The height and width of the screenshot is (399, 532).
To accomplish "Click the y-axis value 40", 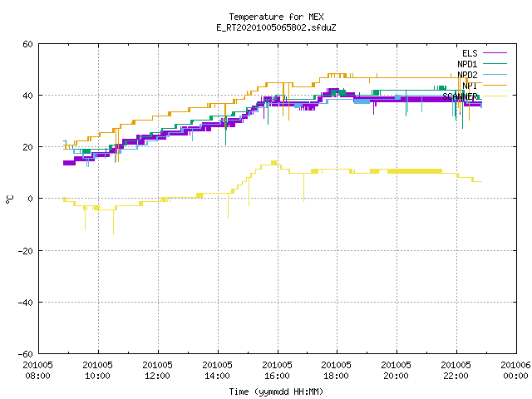I will tap(27, 96).
